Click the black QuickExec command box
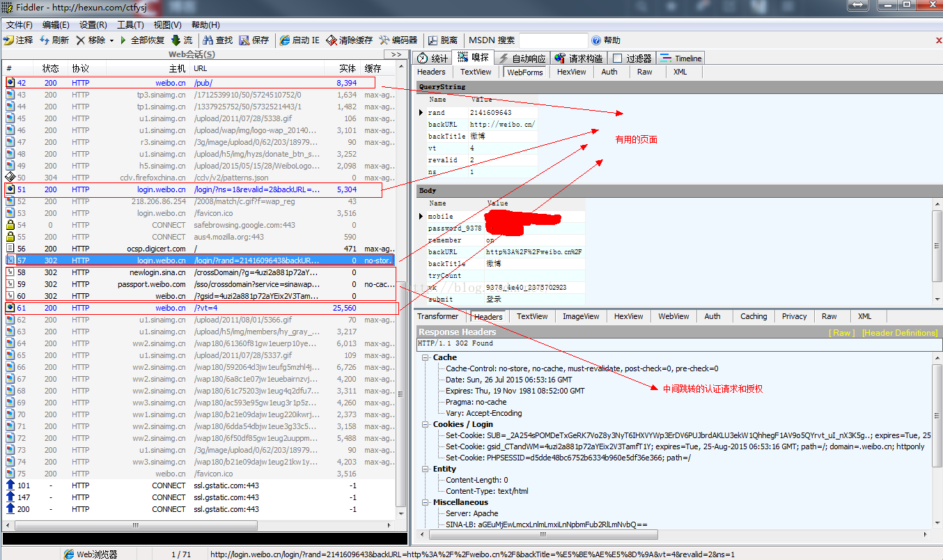Image resolution: width=943 pixels, height=560 pixels. coord(205,538)
